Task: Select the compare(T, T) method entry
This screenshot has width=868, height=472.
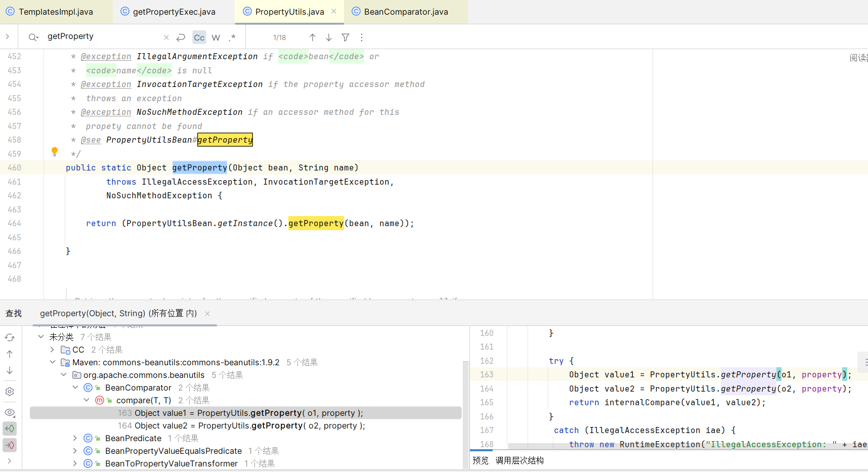Action: [144, 400]
